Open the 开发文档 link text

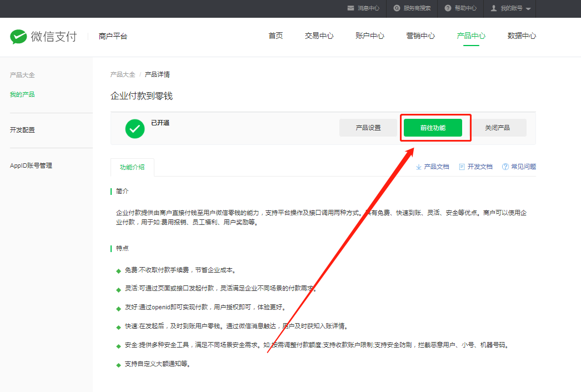480,167
